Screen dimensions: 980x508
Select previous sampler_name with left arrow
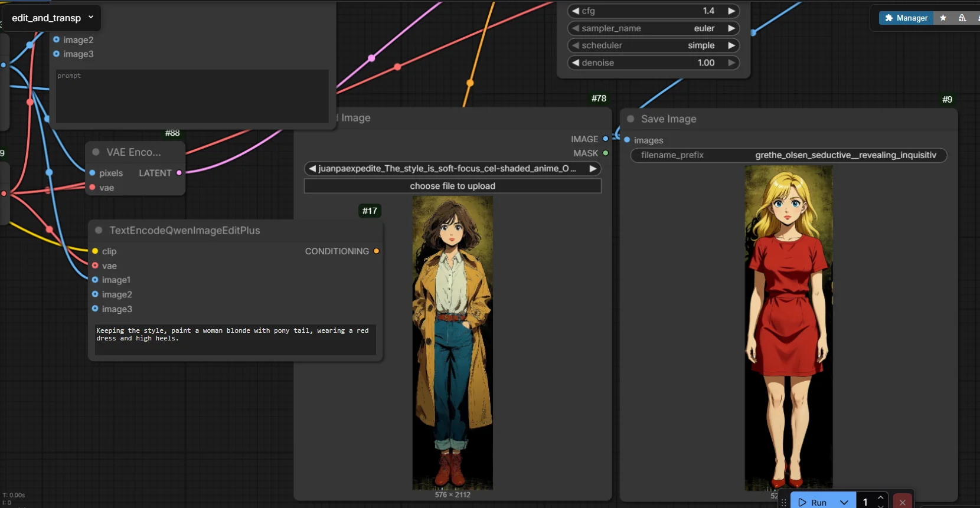pyautogui.click(x=575, y=28)
